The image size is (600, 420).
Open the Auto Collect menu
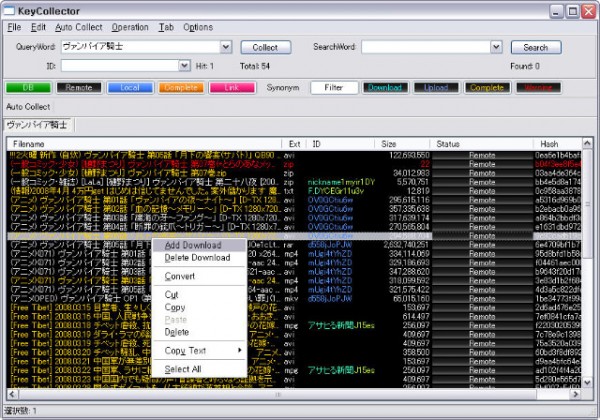pyautogui.click(x=78, y=27)
